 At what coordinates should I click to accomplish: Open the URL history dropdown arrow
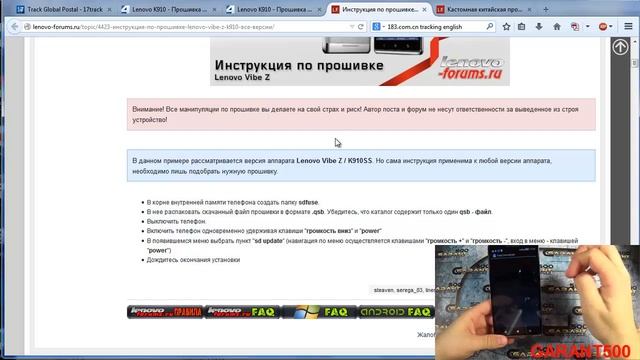click(352, 27)
